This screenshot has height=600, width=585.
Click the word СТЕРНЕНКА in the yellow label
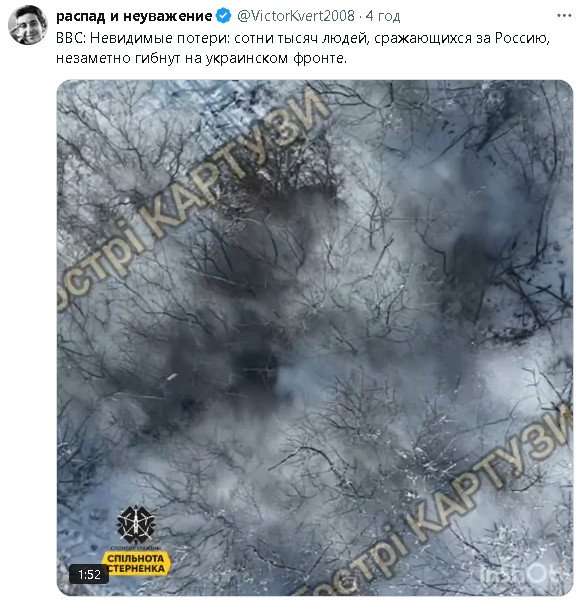[137, 569]
